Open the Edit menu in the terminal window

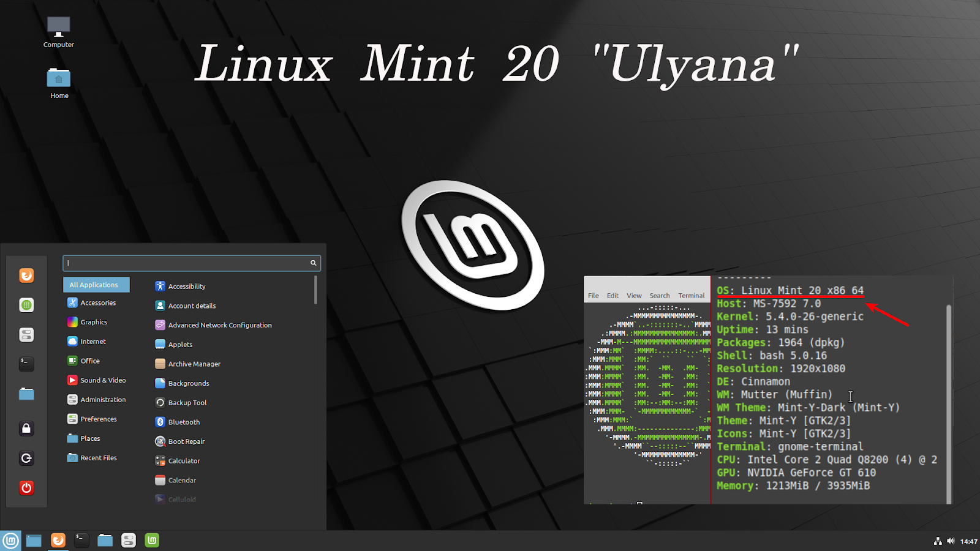(x=612, y=296)
